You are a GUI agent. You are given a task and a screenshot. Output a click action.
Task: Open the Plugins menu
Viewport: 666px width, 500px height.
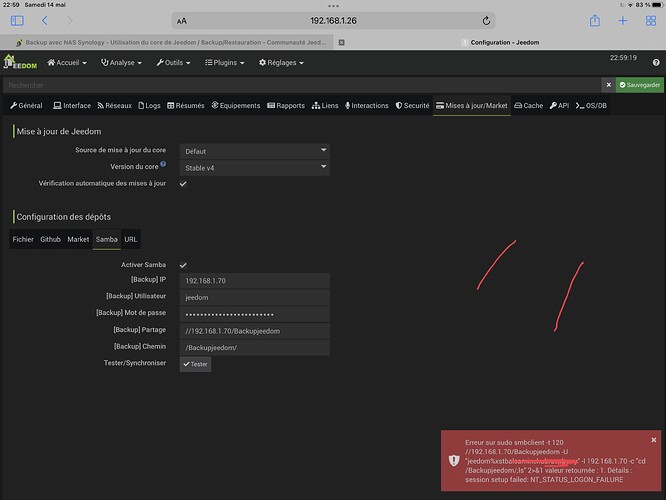pos(225,62)
